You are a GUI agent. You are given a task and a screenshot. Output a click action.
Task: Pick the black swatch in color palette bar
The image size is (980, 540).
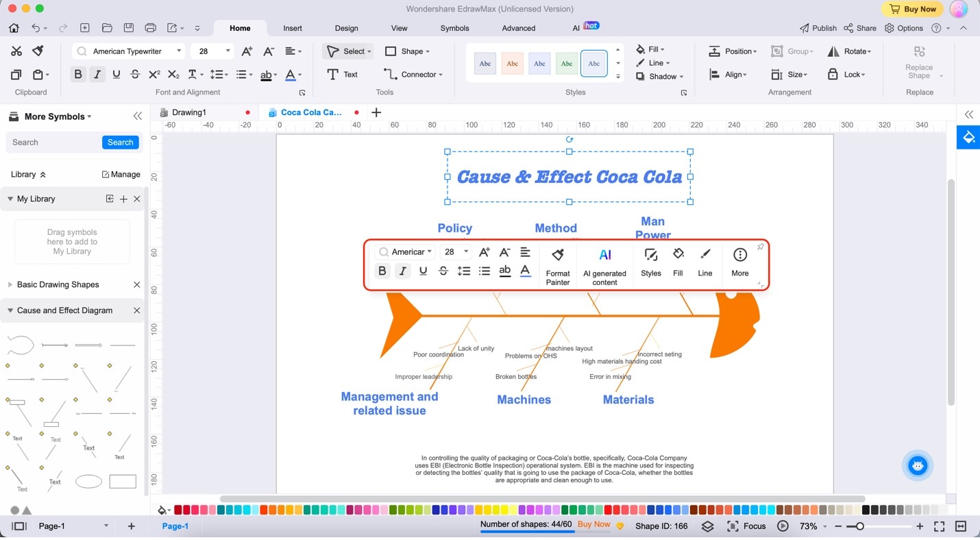pyautogui.click(x=866, y=510)
